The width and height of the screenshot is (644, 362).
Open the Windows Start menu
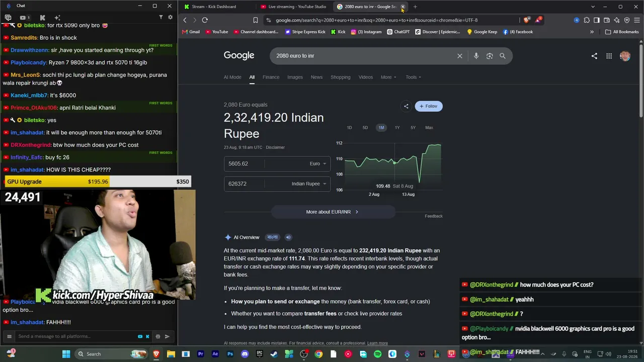(66, 354)
